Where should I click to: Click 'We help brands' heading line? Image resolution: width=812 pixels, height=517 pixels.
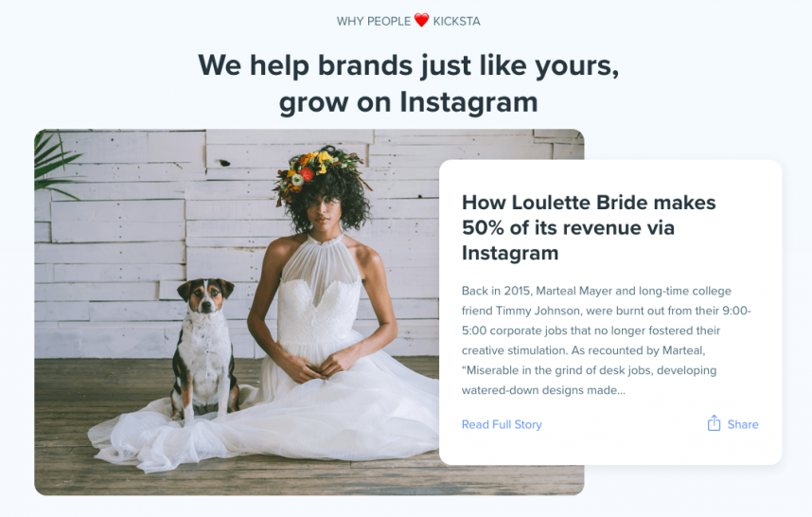[408, 65]
